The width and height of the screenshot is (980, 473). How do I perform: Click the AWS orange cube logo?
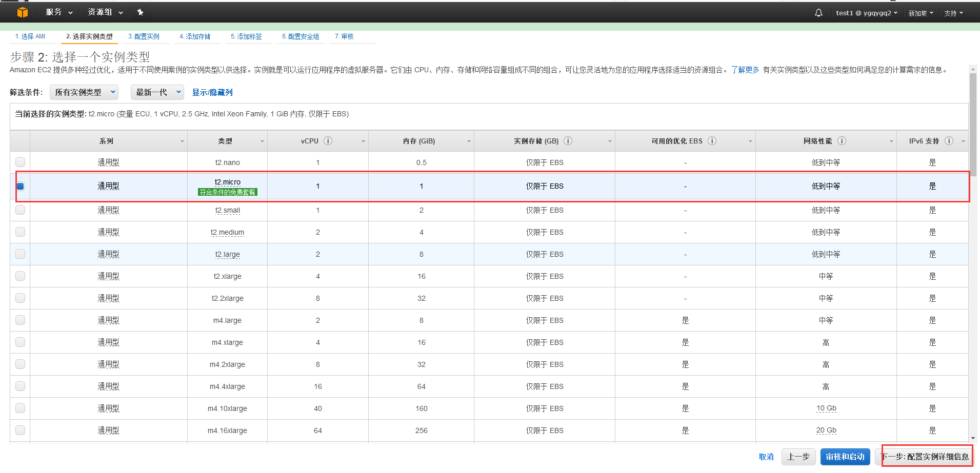[23, 12]
